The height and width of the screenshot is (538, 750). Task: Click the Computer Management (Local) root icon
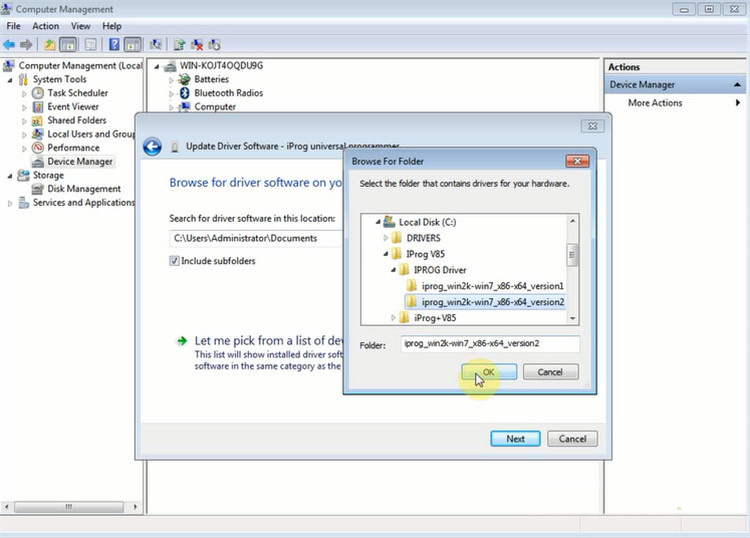click(9, 65)
